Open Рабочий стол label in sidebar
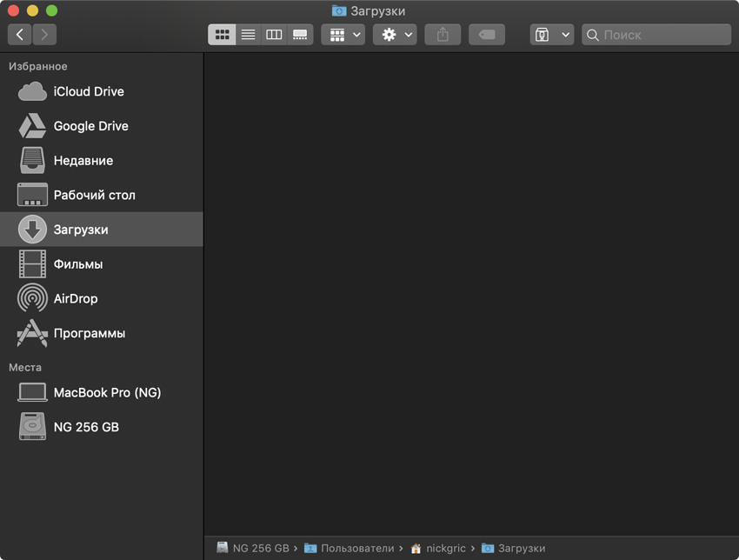The width and height of the screenshot is (739, 560). [x=94, y=195]
